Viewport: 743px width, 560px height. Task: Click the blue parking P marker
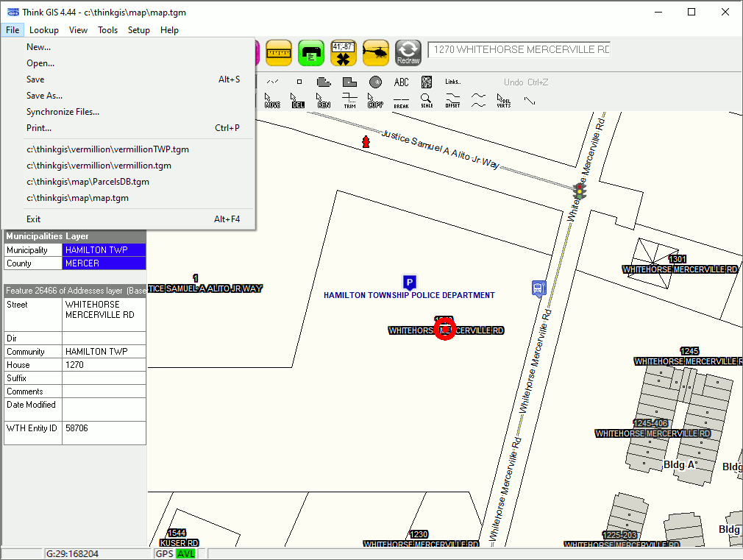point(410,282)
